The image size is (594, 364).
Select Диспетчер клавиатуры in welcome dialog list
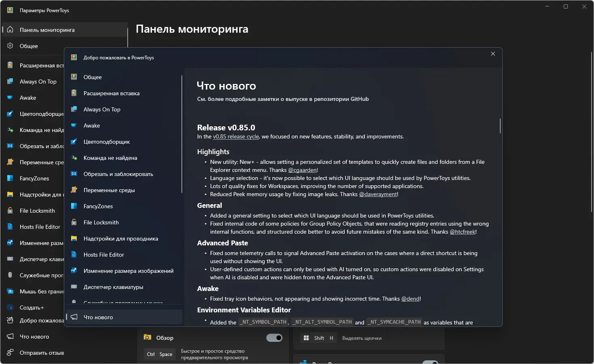pyautogui.click(x=124, y=287)
